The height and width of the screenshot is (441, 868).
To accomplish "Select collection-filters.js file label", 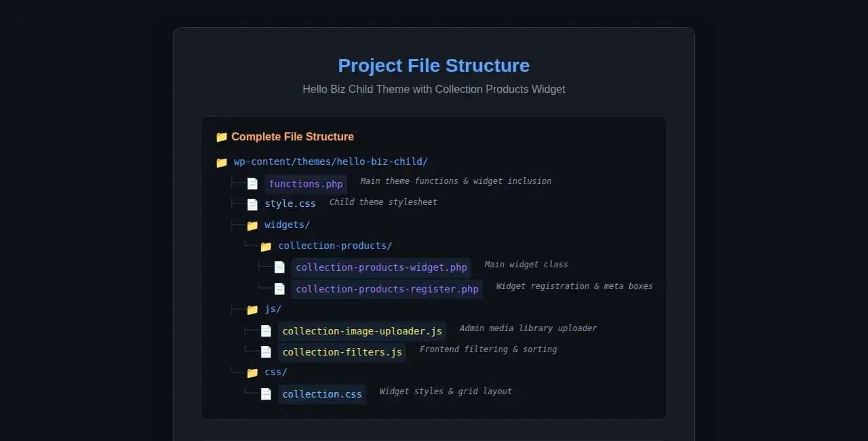I will point(342,352).
